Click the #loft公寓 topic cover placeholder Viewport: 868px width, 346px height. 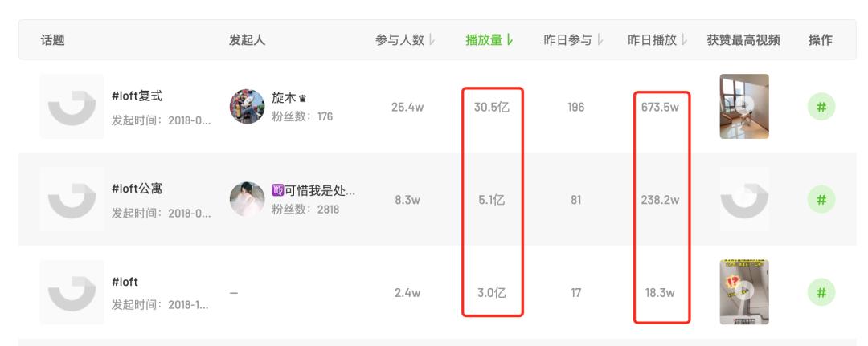point(72,200)
